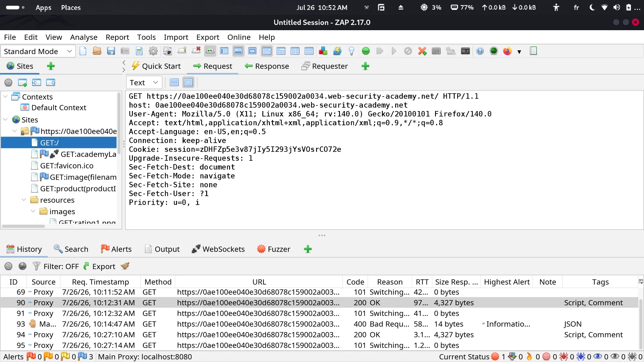Open the Firefox browser launch icon
The image size is (644, 362).
508,51
